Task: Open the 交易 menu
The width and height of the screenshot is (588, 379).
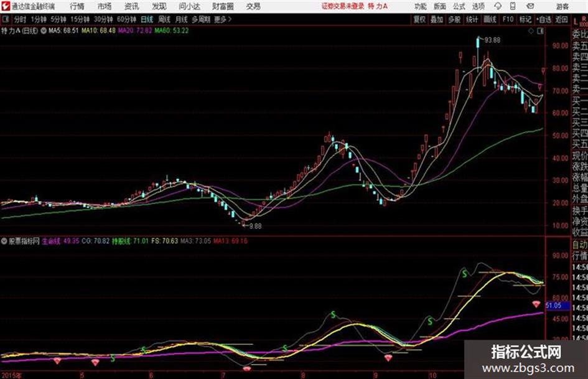Action: pos(253,6)
